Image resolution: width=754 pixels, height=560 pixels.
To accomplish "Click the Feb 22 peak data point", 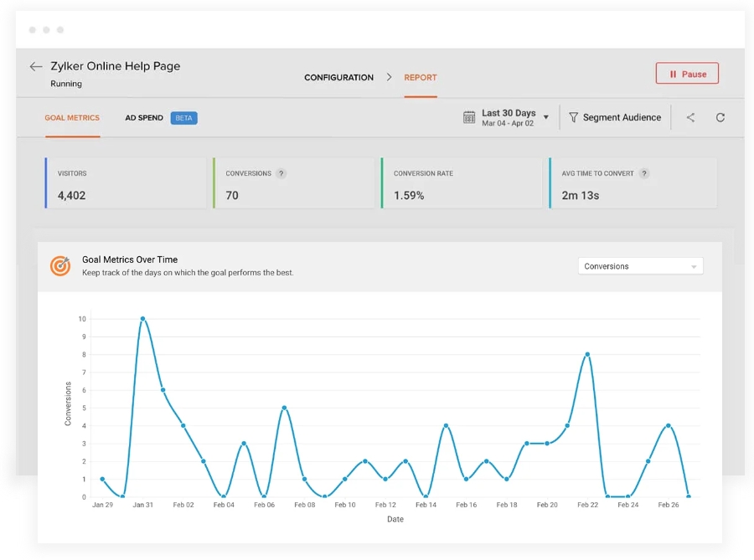I will pyautogui.click(x=587, y=354).
